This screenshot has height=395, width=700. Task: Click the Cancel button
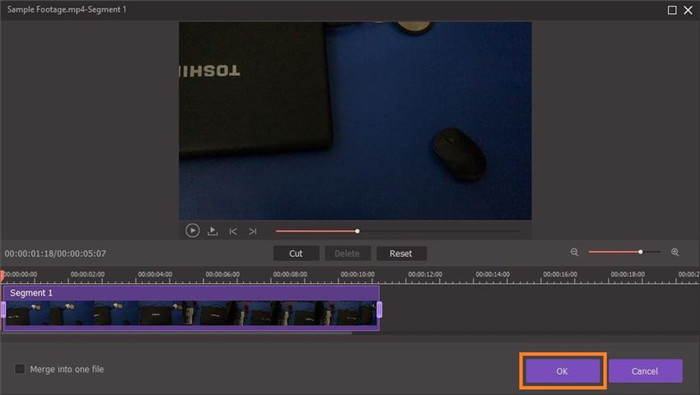645,371
